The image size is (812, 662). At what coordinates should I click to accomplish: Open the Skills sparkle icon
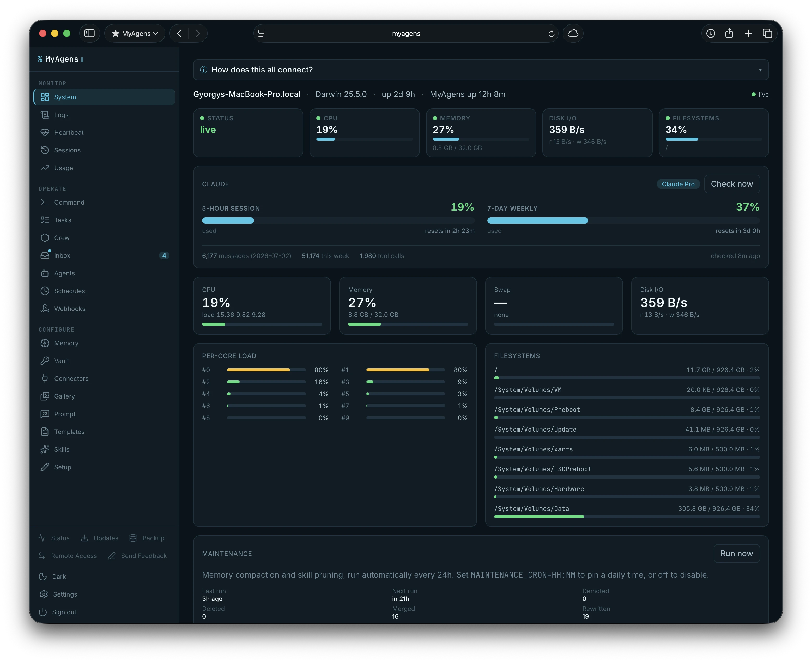pos(45,449)
